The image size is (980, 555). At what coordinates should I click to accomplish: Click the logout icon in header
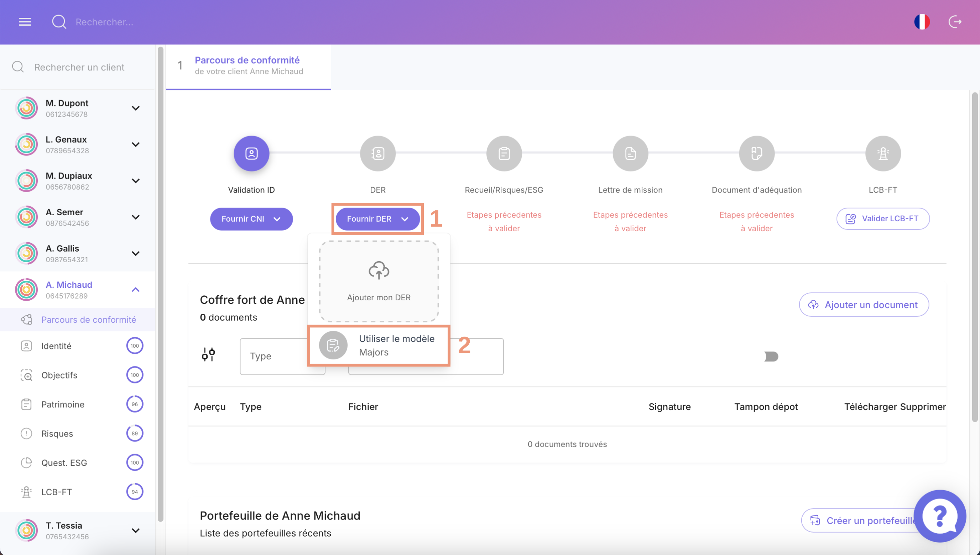point(955,22)
